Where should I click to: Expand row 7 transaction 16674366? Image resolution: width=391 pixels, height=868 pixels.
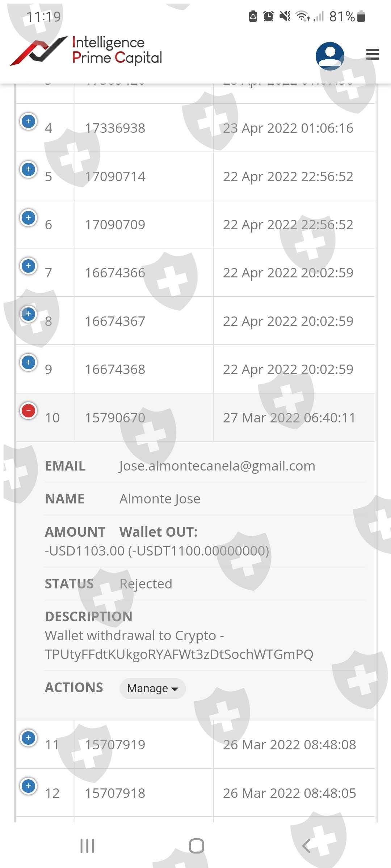click(29, 266)
